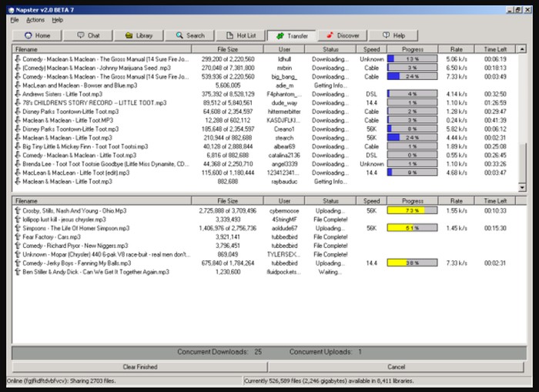Click user name 'catalina2136'
The height and width of the screenshot is (392, 539).
(x=284, y=156)
